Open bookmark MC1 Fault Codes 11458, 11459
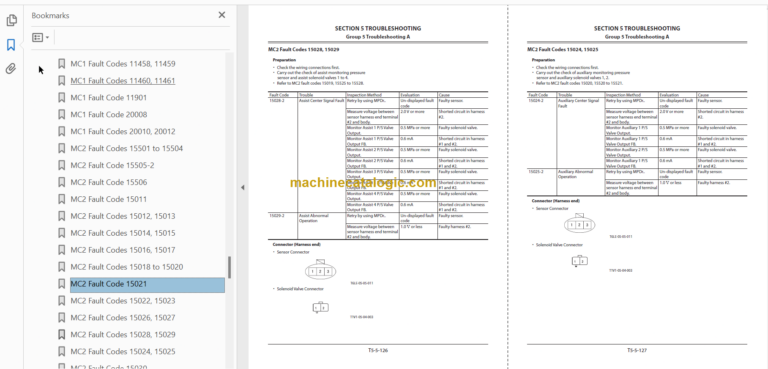 [x=122, y=64]
